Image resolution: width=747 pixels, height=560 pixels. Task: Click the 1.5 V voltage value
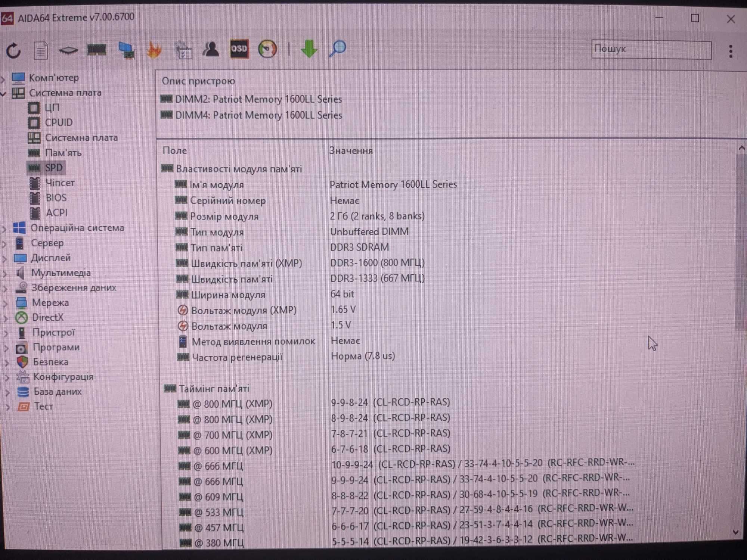(341, 325)
